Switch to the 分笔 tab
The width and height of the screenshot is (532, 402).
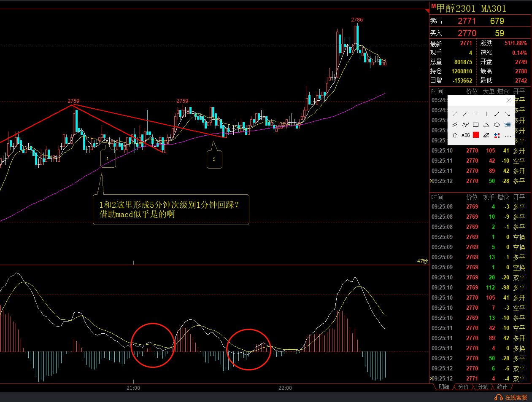tap(483, 387)
